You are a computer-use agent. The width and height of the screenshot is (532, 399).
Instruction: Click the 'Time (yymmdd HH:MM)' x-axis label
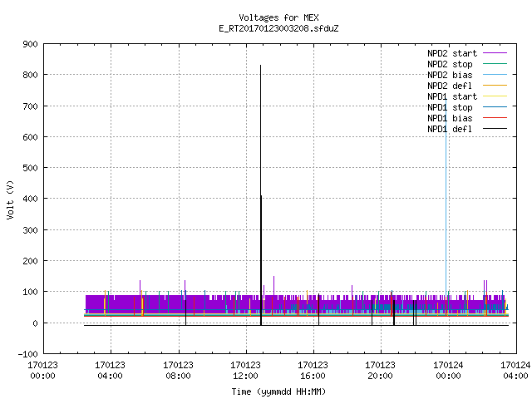click(278, 392)
